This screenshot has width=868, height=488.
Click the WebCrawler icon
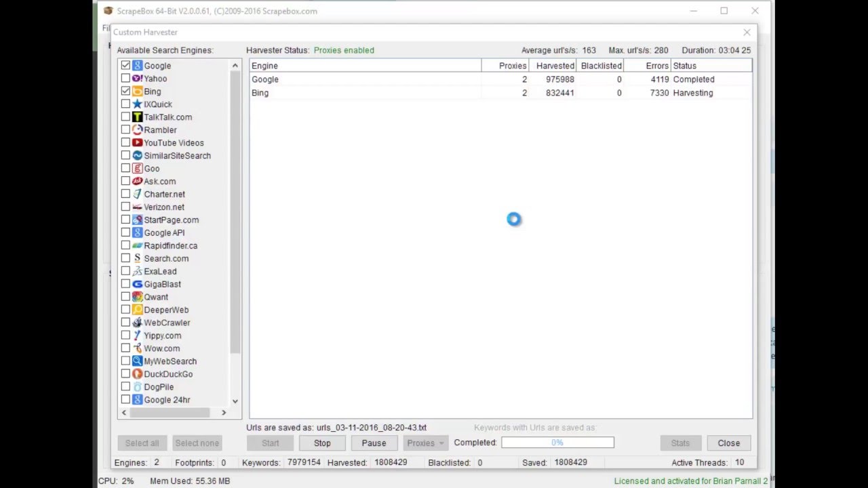click(137, 323)
